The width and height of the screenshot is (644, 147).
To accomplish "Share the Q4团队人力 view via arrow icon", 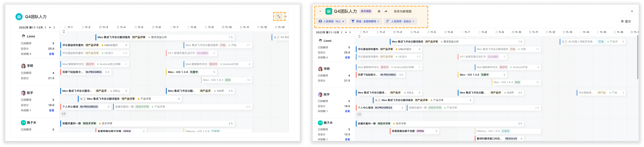I will pyautogui.click(x=386, y=11).
